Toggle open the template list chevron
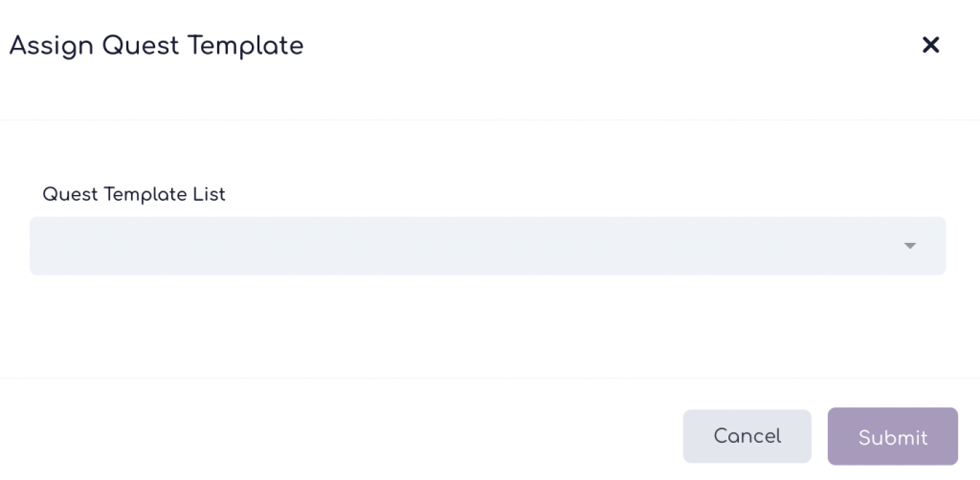Screen dimensions: 980x480 click(909, 247)
